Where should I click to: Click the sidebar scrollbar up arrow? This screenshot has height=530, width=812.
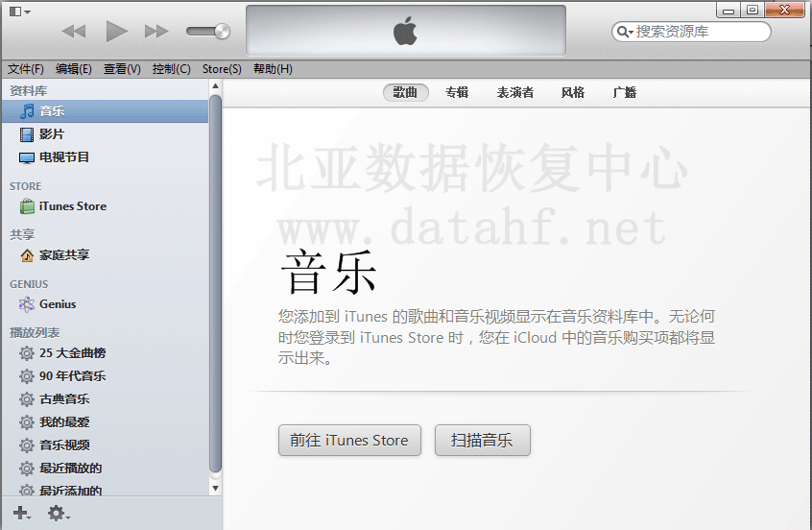coord(215,86)
